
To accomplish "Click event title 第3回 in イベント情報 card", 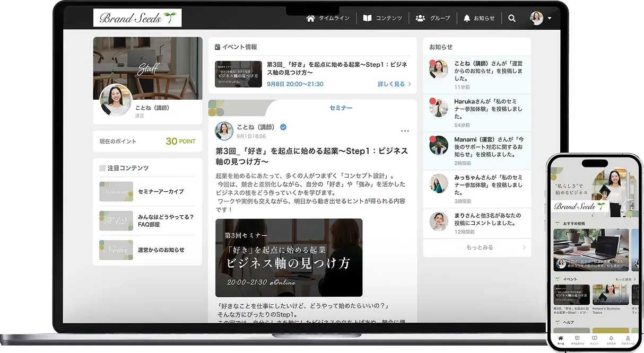I will (337, 68).
